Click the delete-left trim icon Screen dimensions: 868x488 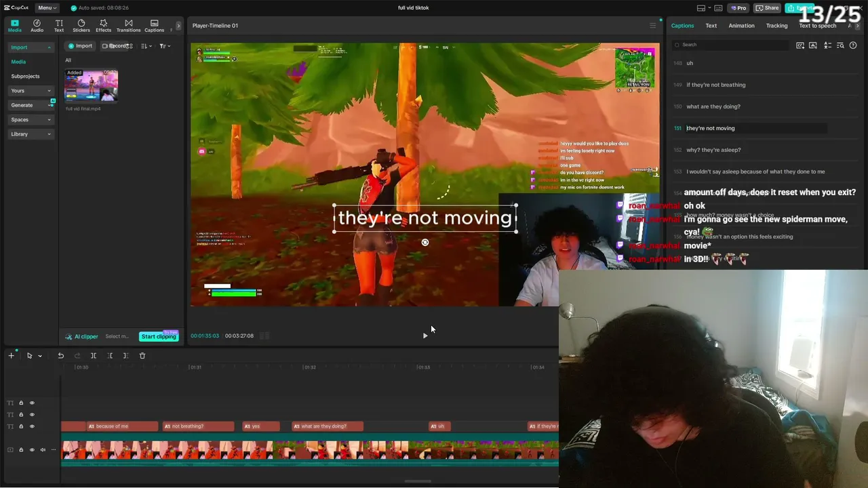pyautogui.click(x=110, y=356)
